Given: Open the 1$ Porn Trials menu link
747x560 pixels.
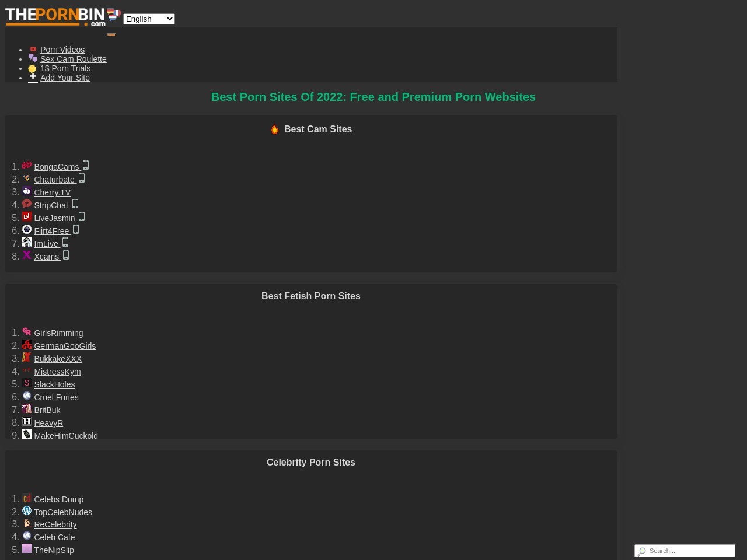Looking at the screenshot, I should [65, 68].
